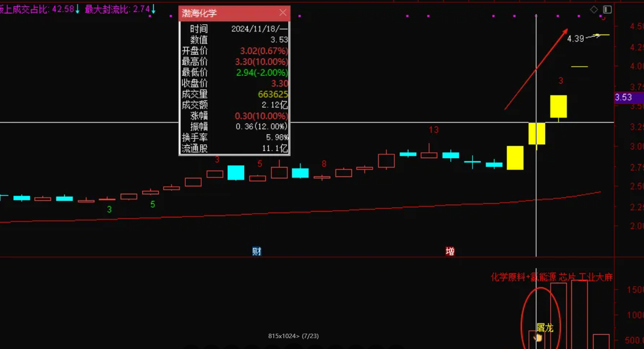The image size is (644, 349).
Task: Click the 增 marker on the timeline
Action: click(x=450, y=251)
